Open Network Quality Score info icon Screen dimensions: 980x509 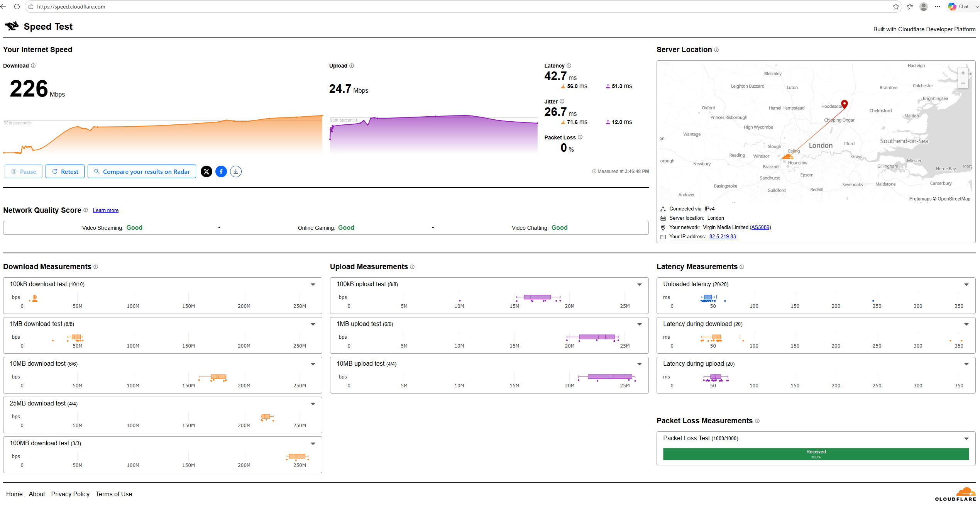coord(86,210)
